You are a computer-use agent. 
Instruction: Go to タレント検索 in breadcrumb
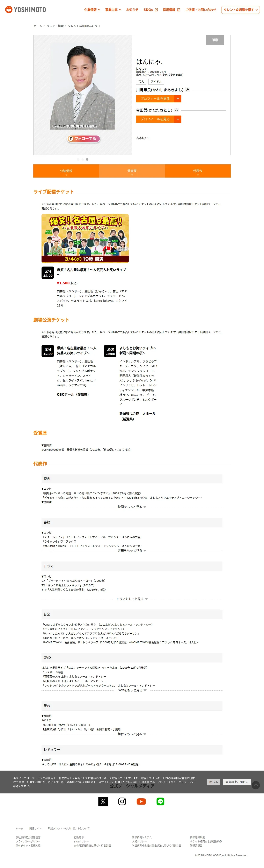coord(55,26)
